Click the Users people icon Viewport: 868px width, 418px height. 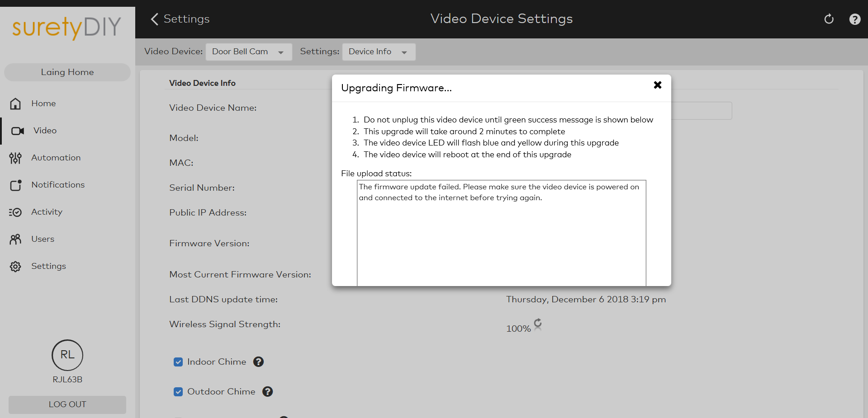click(15, 240)
